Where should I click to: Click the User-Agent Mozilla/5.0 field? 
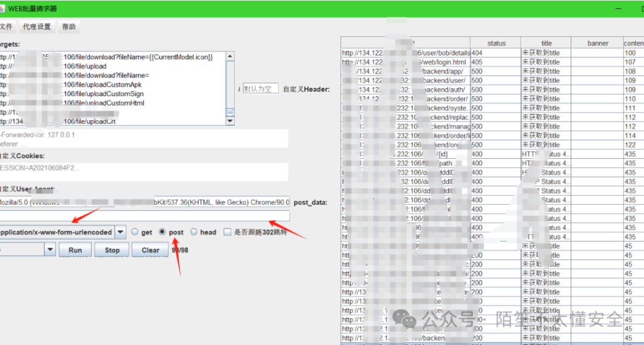[x=144, y=202]
